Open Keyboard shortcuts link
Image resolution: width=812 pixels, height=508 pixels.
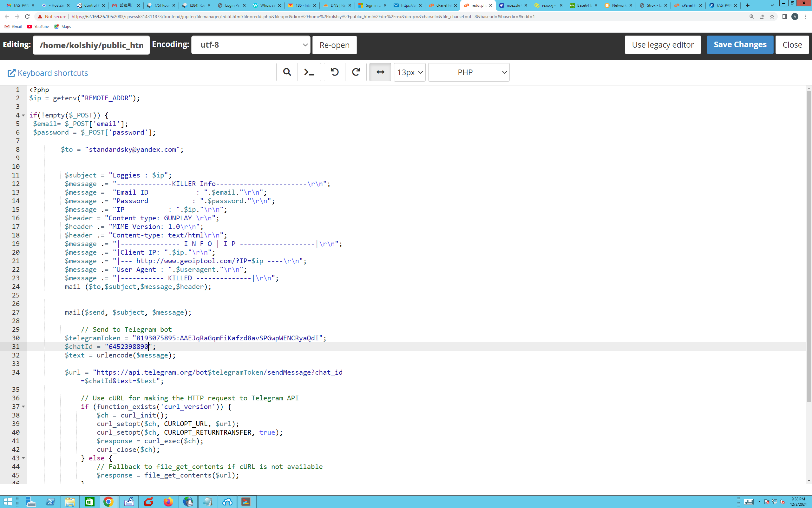pyautogui.click(x=48, y=73)
